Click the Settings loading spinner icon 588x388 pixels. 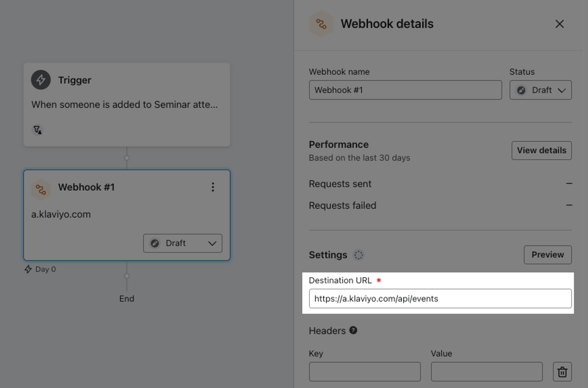[x=358, y=255]
